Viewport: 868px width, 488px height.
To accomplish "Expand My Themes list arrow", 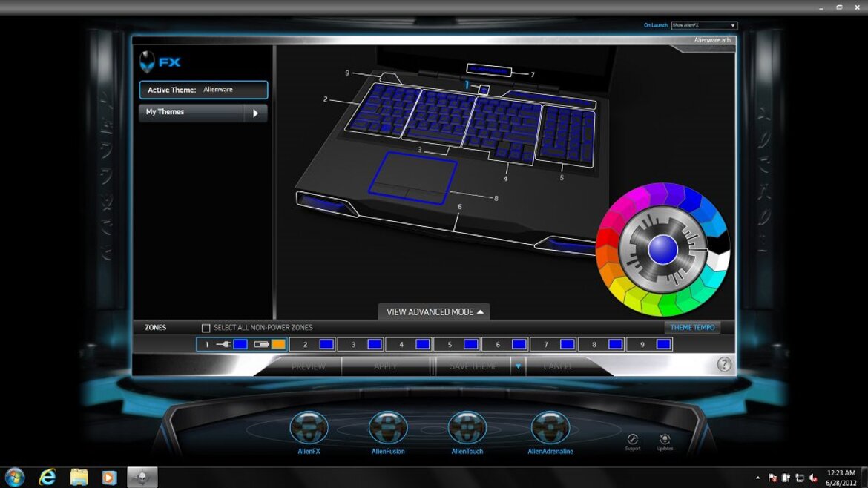I will click(x=255, y=113).
